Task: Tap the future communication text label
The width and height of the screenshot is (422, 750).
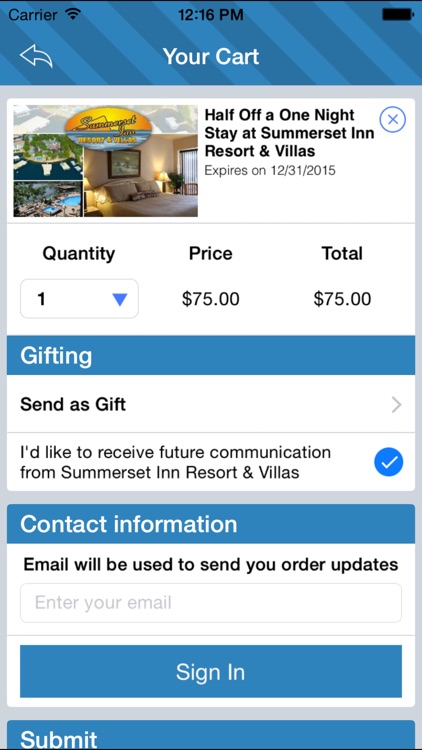Action: pos(175,463)
